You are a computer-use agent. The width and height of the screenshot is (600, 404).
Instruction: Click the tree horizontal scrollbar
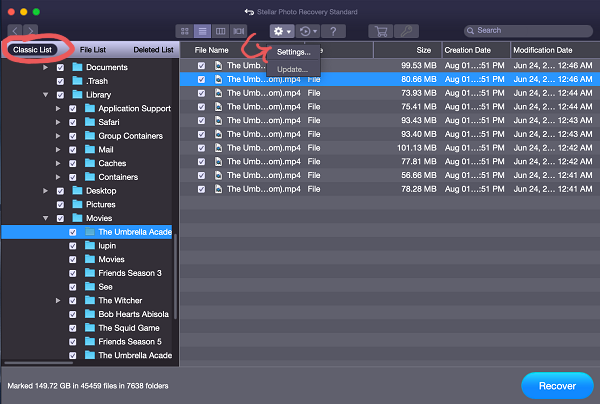coord(39,363)
